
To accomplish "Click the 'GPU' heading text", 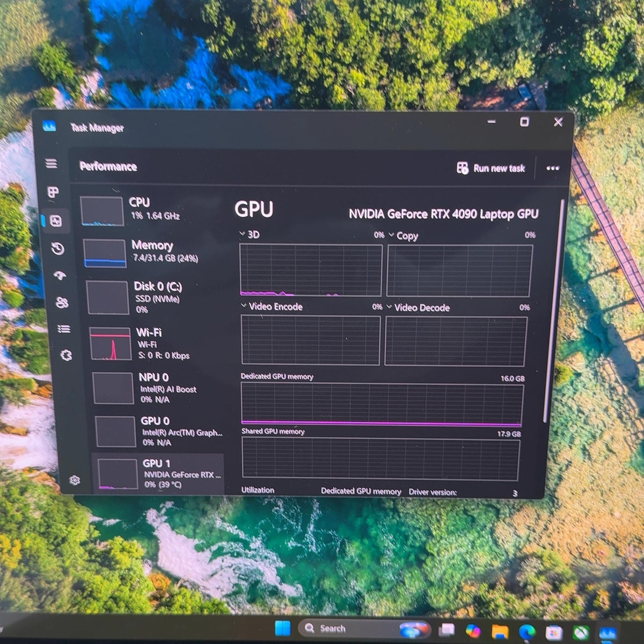I will pyautogui.click(x=254, y=209).
